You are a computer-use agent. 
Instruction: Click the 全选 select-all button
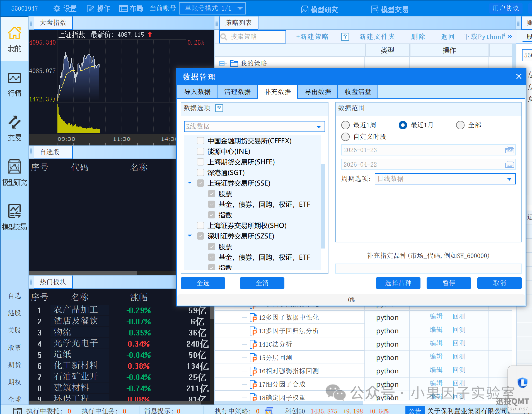[203, 283]
